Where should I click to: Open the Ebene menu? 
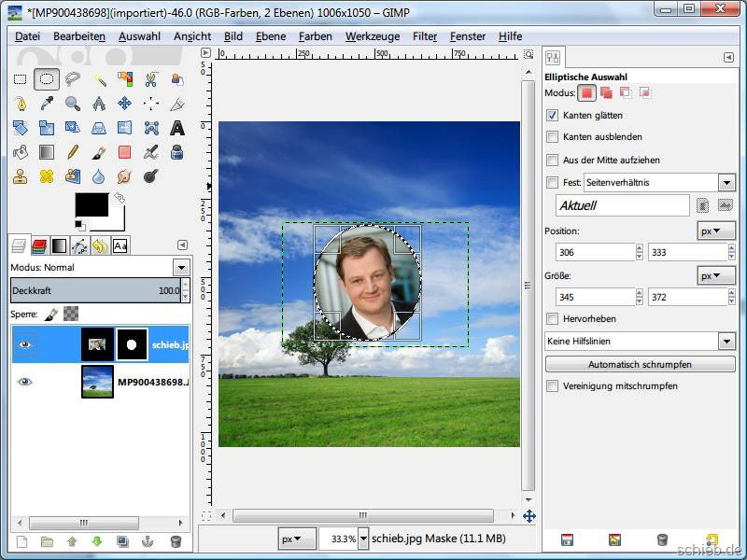point(271,36)
